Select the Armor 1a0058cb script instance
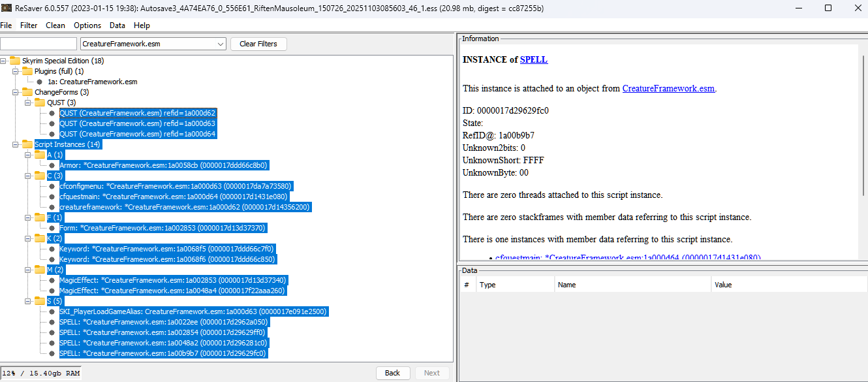 point(164,165)
